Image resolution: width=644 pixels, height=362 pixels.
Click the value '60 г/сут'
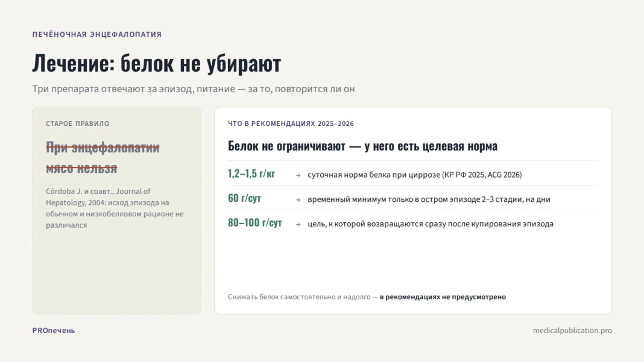[244, 198]
